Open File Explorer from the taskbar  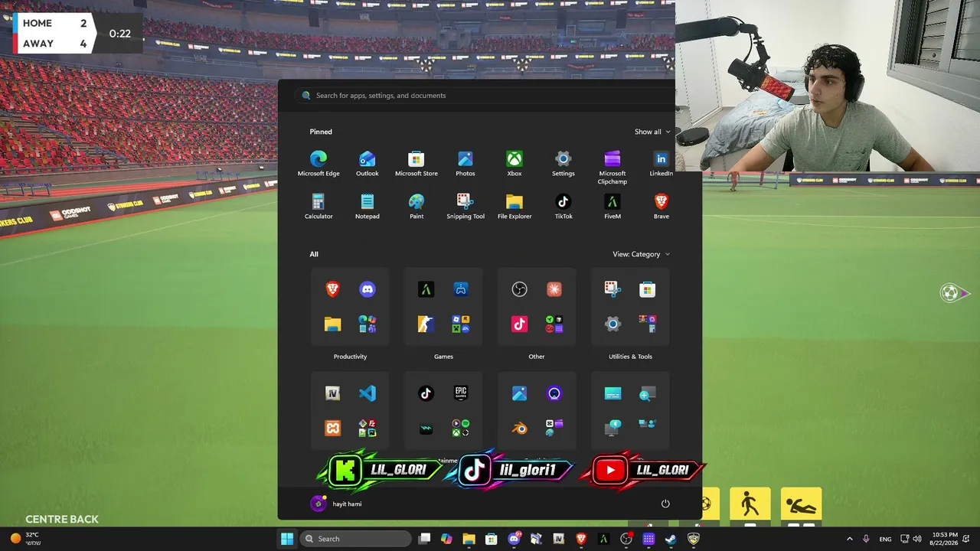(469, 539)
